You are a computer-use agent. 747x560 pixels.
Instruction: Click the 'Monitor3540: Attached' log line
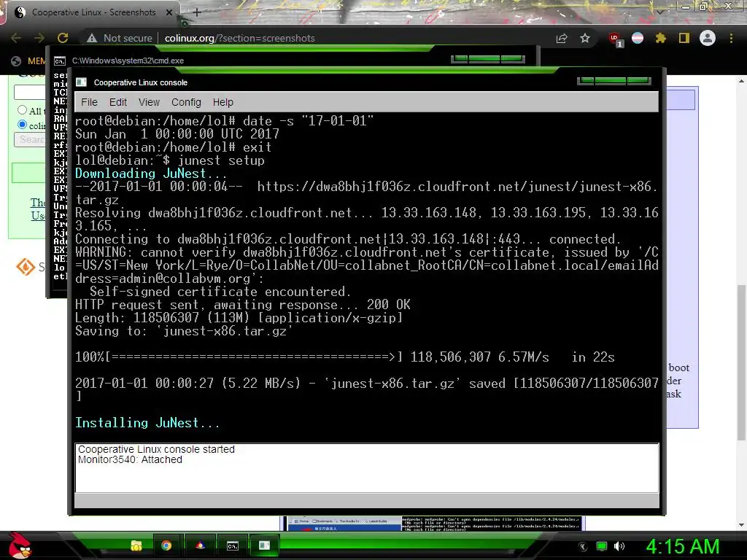(x=130, y=459)
